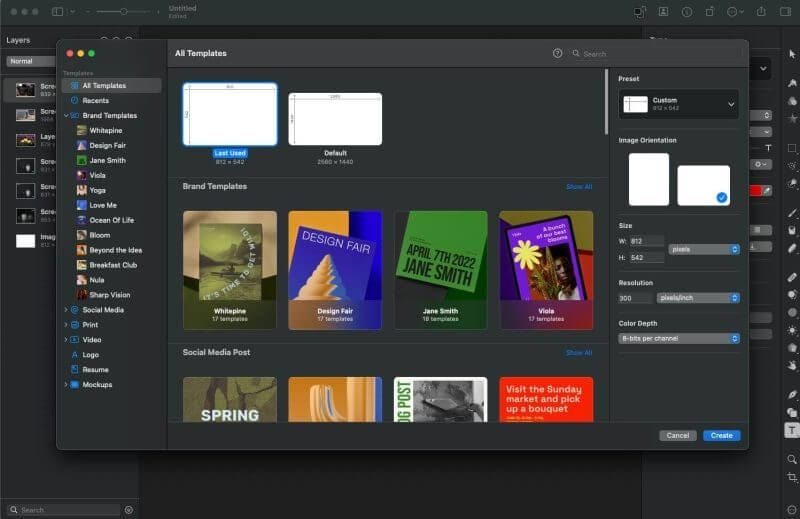800x519 pixels.
Task: Click the template Search field
Action: pos(656,54)
